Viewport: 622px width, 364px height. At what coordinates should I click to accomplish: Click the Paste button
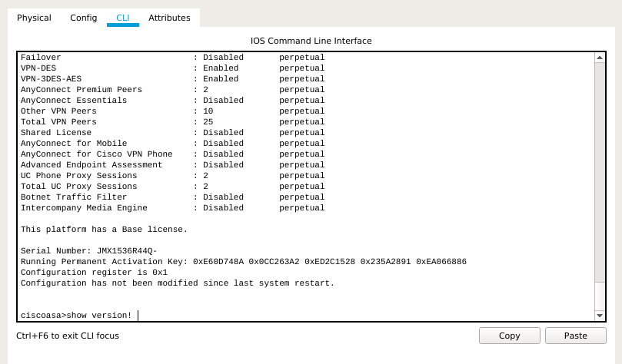pos(576,336)
